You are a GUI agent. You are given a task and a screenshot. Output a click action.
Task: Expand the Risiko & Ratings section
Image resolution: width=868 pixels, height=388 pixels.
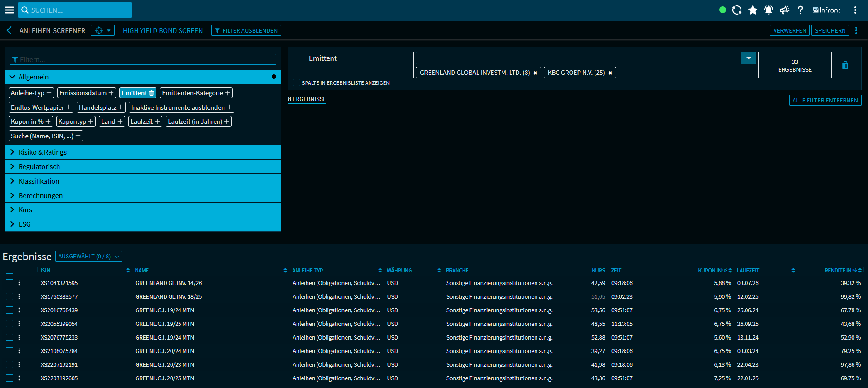tap(43, 152)
